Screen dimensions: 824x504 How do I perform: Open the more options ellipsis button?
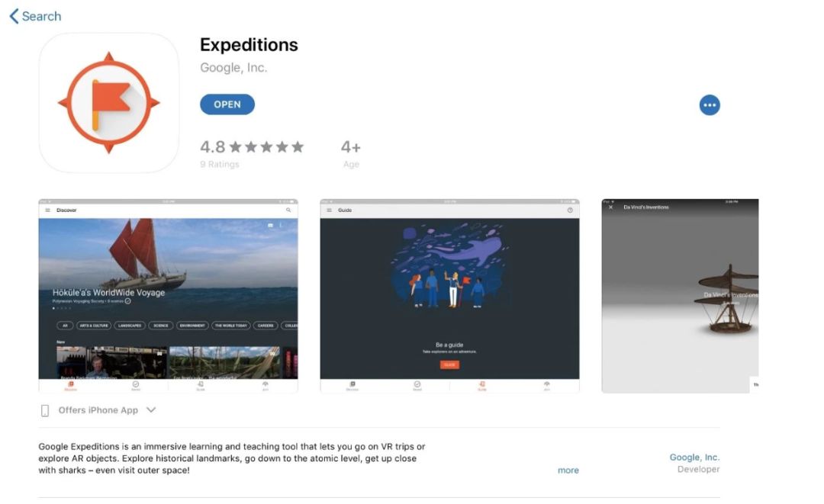coord(710,105)
